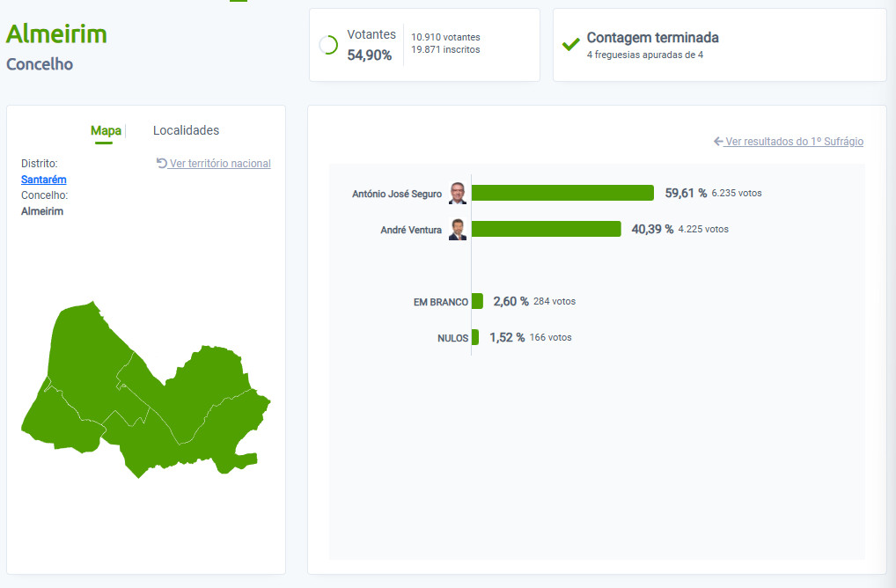The height and width of the screenshot is (588, 896).
Task: Switch to the Mapa tab
Action: [x=106, y=131]
